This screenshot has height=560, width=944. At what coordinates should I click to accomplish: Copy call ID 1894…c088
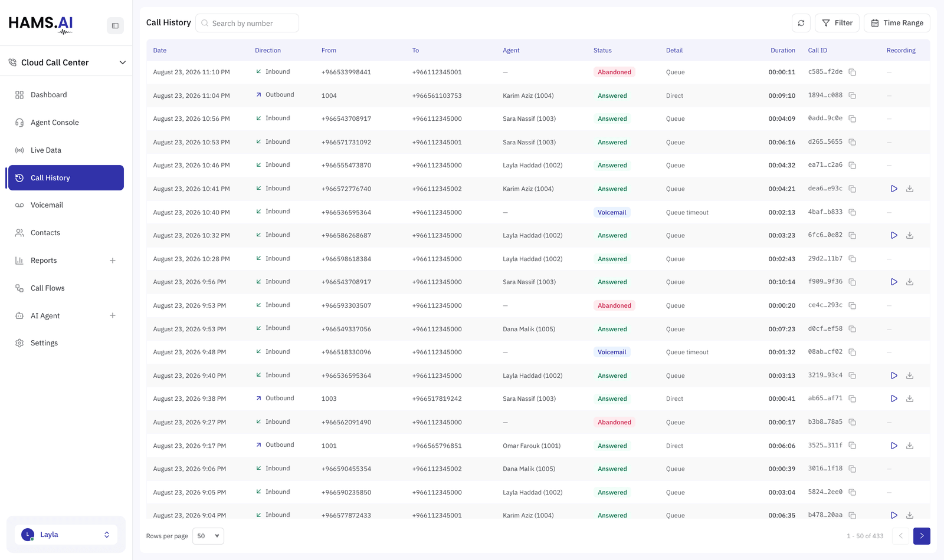click(x=853, y=95)
